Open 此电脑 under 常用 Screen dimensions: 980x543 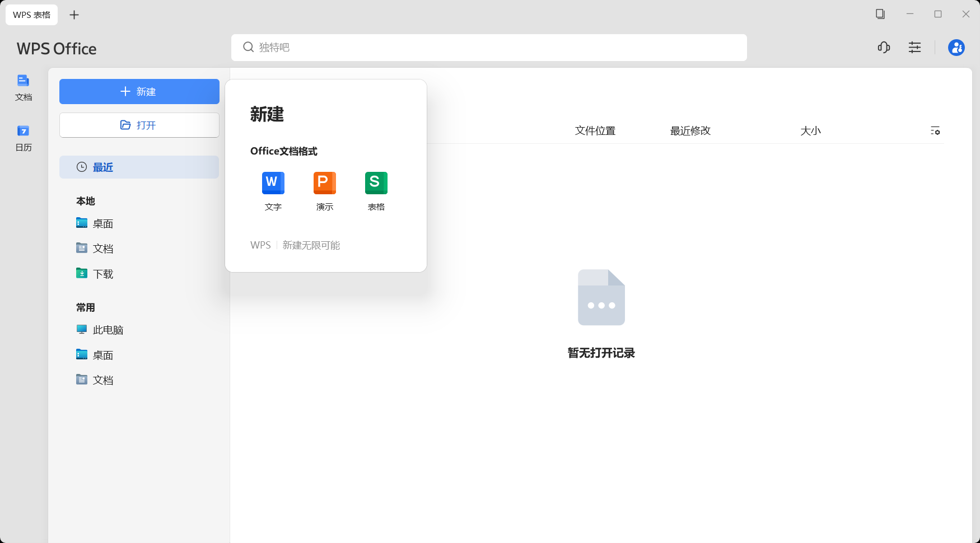click(x=108, y=329)
